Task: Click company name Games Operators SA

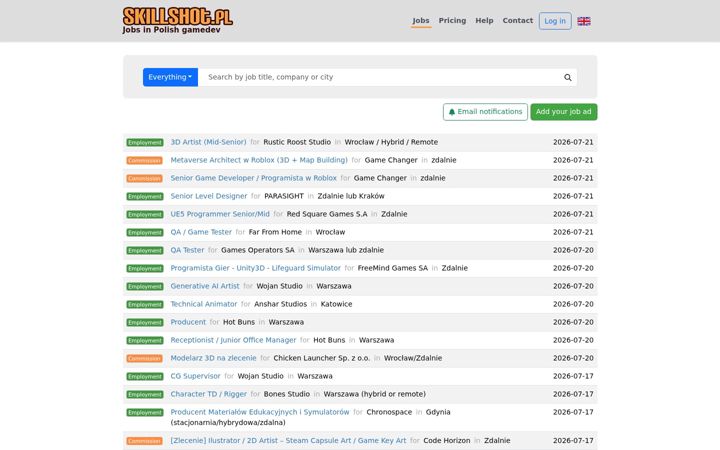Action: (258, 250)
